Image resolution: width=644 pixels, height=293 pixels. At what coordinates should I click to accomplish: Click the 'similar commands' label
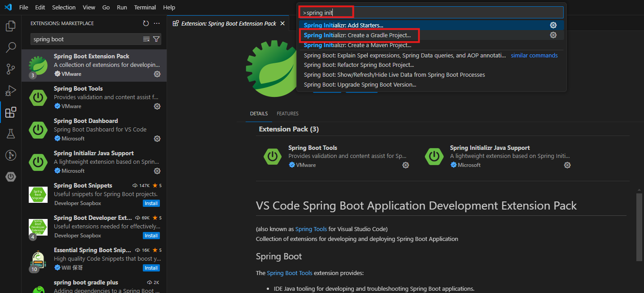[x=534, y=55]
